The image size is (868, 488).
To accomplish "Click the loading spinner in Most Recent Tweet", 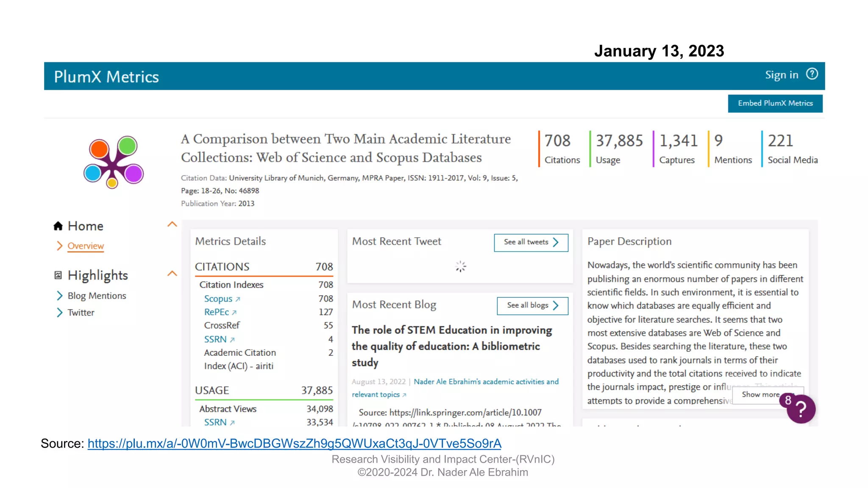I will [x=460, y=266].
